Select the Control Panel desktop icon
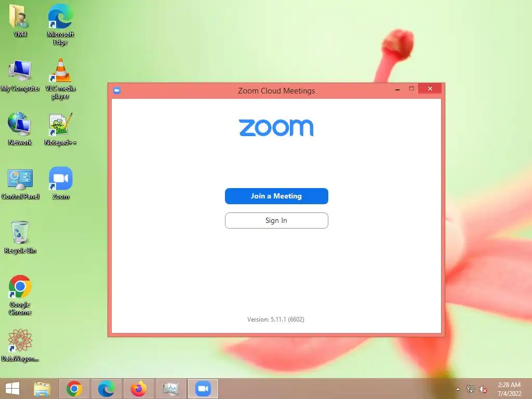This screenshot has width=532, height=399. (x=20, y=184)
